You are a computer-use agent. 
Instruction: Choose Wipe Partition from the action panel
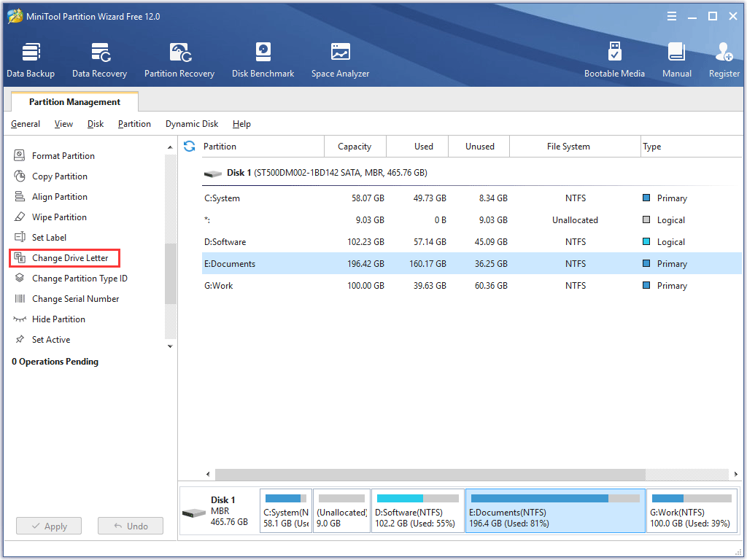[59, 217]
